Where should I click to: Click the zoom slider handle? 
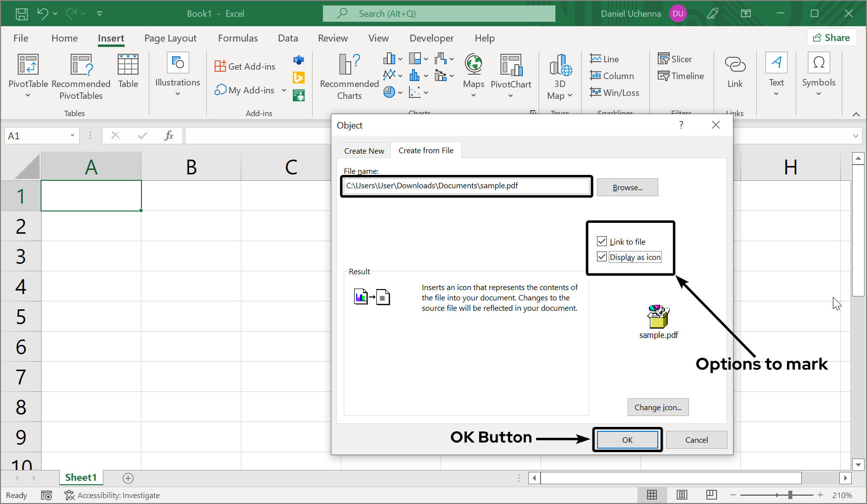click(790, 495)
